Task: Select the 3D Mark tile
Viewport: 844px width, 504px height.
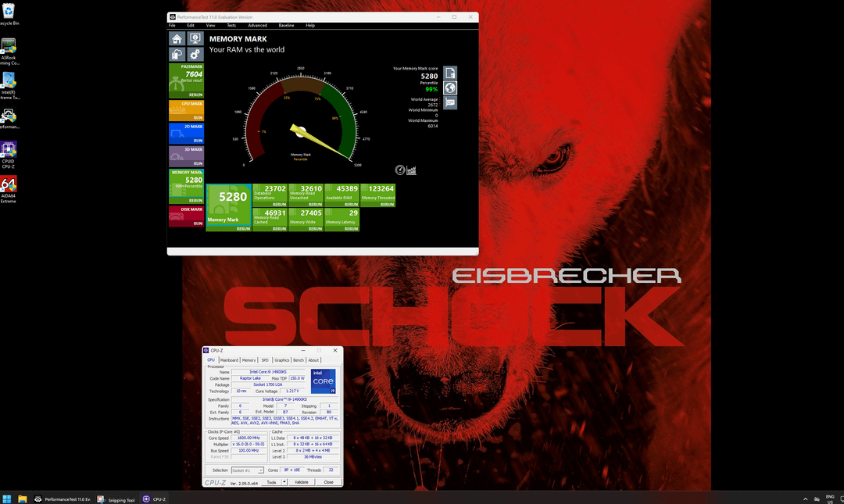Action: (x=186, y=156)
